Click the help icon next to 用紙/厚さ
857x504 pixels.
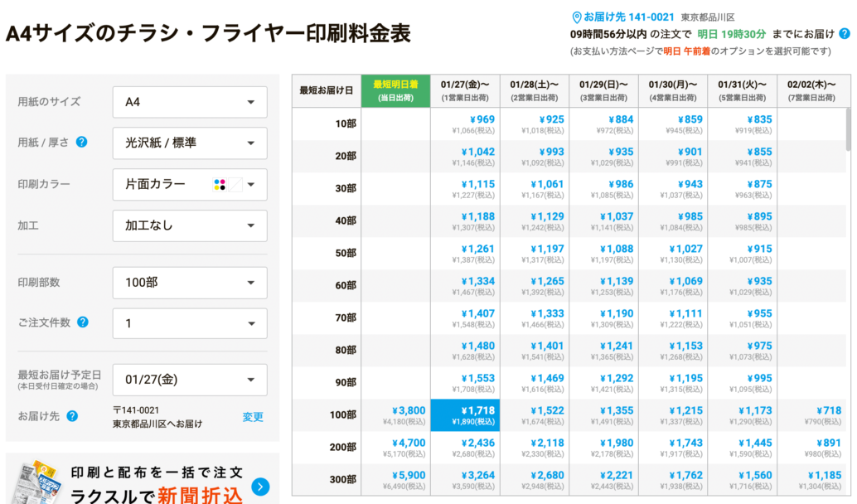pos(80,143)
